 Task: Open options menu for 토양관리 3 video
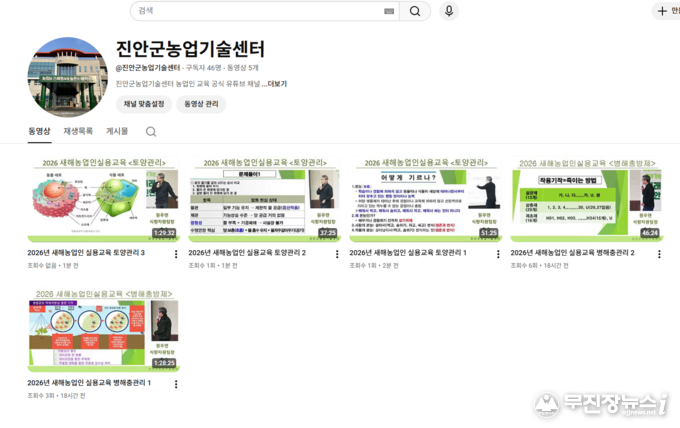point(176,254)
